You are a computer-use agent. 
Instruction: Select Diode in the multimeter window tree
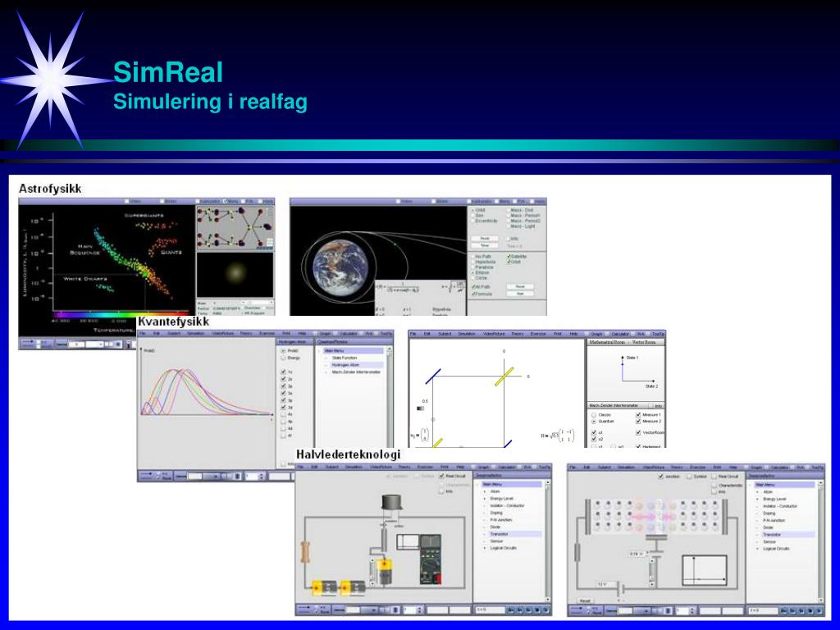[495, 527]
